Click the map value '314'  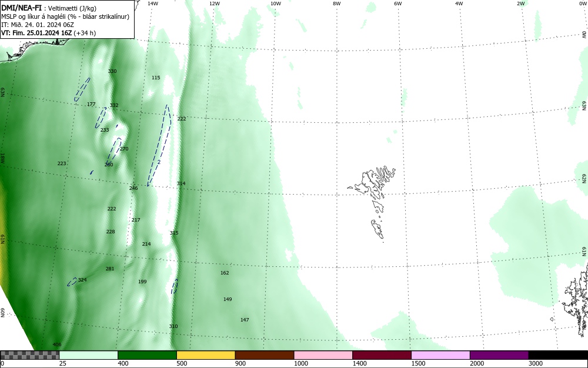click(181, 183)
